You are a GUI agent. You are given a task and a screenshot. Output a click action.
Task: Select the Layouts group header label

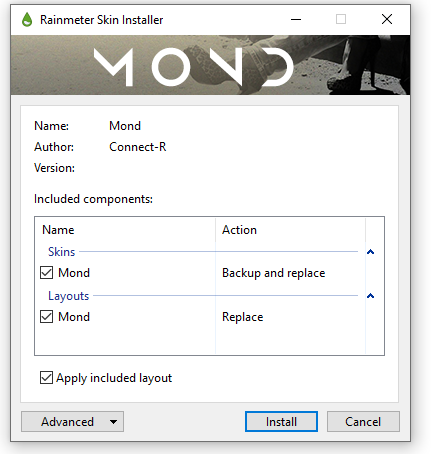point(68,296)
